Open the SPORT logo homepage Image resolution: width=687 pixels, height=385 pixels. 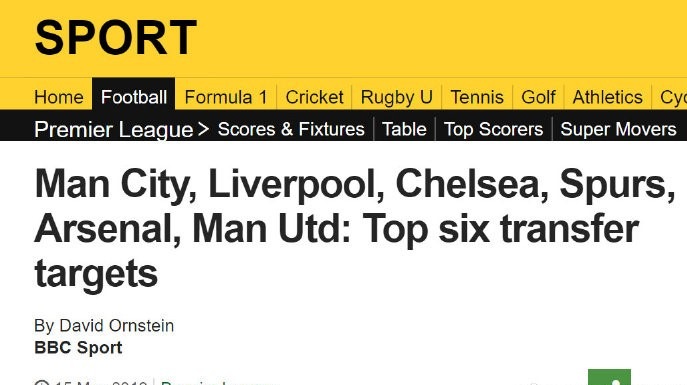coord(116,38)
